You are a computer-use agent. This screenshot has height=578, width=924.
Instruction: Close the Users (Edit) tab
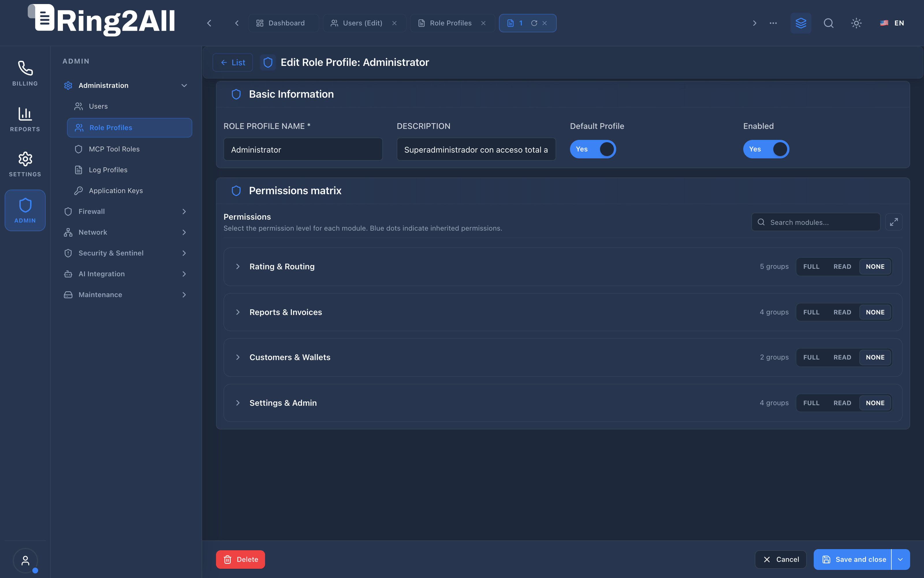394,23
